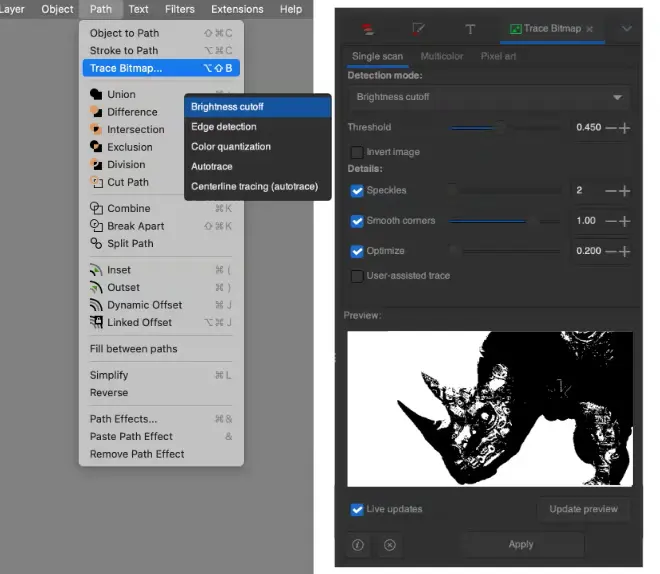Open the Detection mode dropdown
Screen dimensions: 660x574
(489, 97)
